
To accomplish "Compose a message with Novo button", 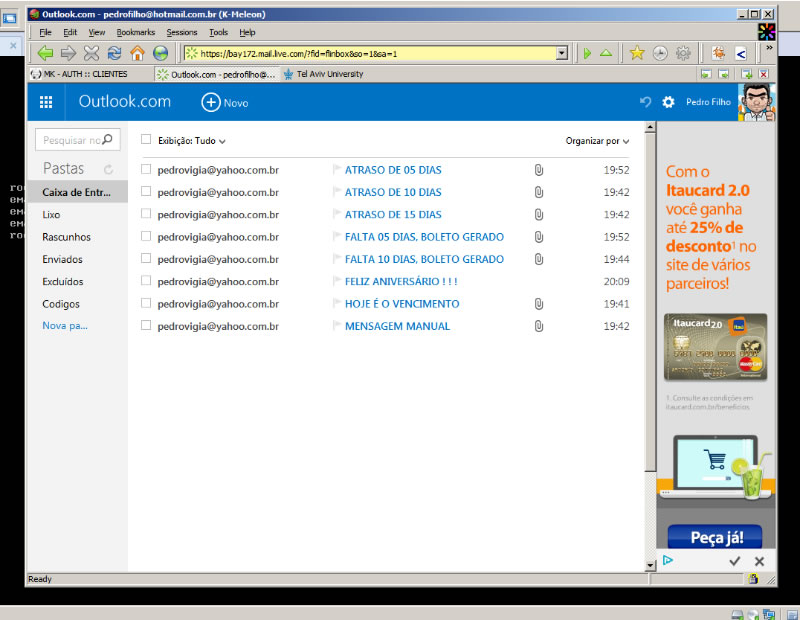I will (225, 103).
